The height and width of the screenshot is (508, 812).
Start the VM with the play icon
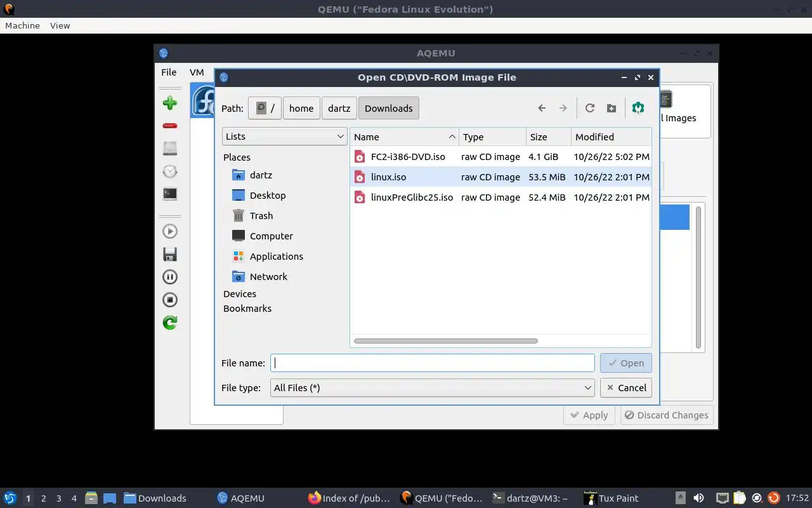pyautogui.click(x=169, y=231)
